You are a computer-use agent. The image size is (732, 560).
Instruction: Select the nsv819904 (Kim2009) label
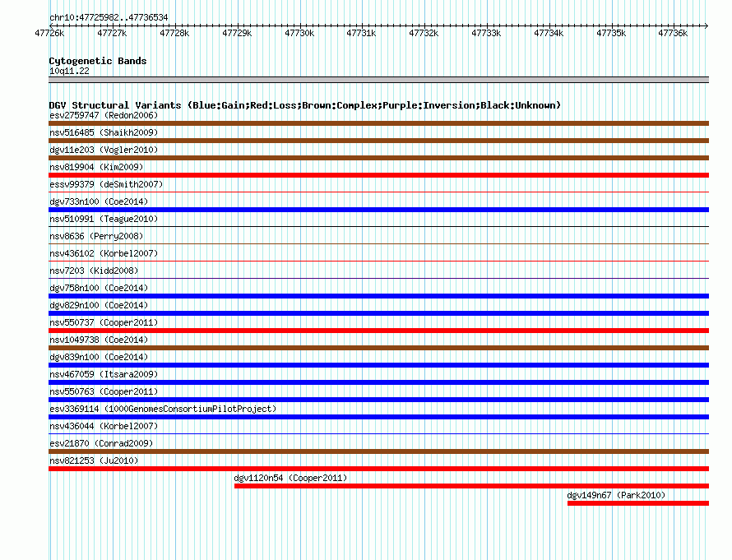click(x=96, y=167)
